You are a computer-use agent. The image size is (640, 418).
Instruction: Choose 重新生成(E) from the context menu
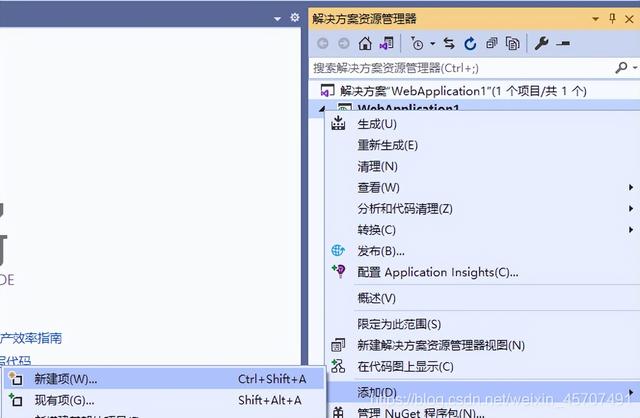pos(482,145)
